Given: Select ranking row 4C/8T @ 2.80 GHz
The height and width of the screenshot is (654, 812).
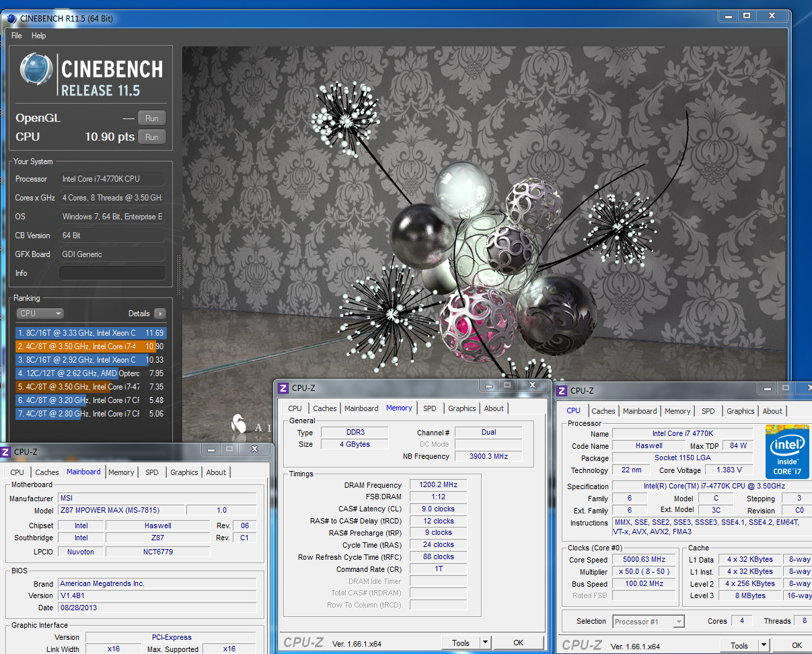Looking at the screenshot, I should [x=90, y=414].
